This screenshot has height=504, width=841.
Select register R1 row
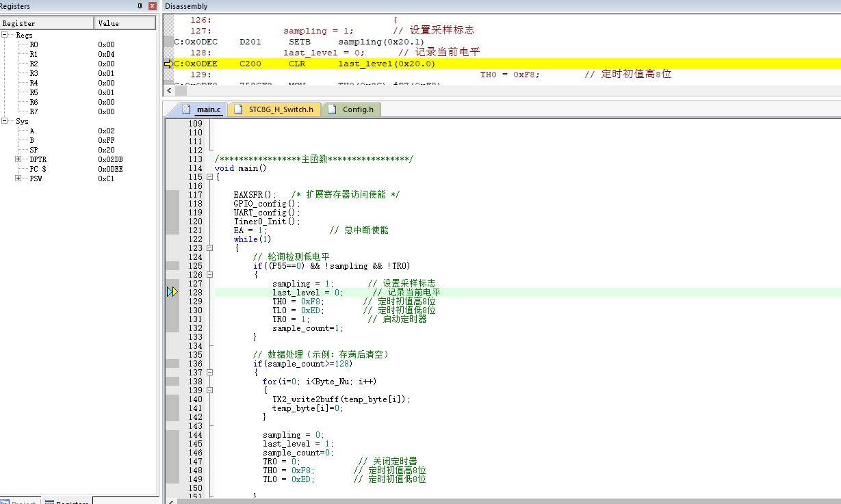coord(78,54)
